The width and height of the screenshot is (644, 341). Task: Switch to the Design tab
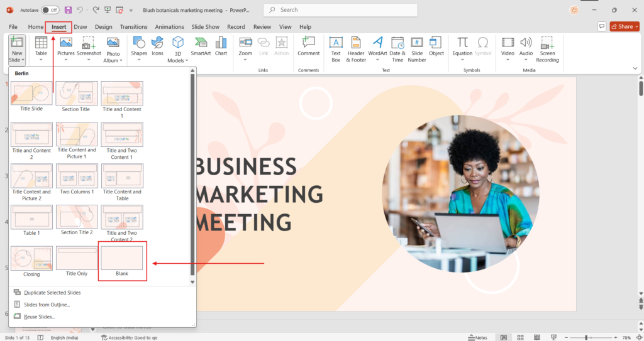(x=103, y=27)
